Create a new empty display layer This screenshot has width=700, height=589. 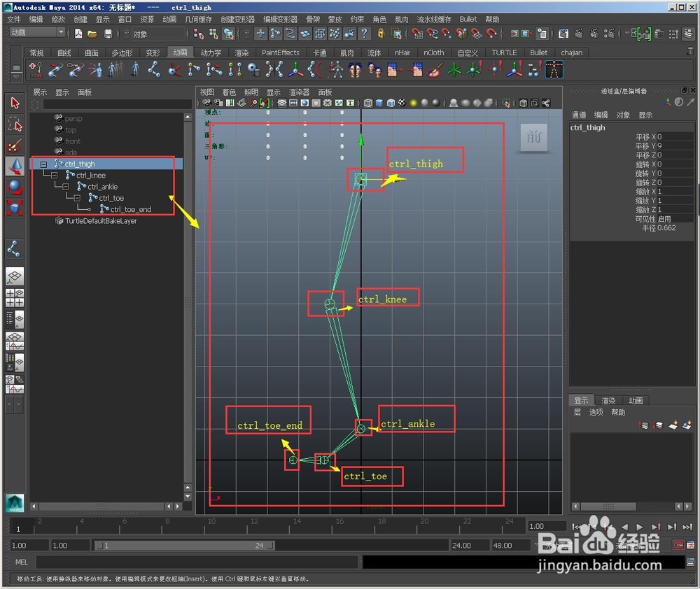click(672, 425)
